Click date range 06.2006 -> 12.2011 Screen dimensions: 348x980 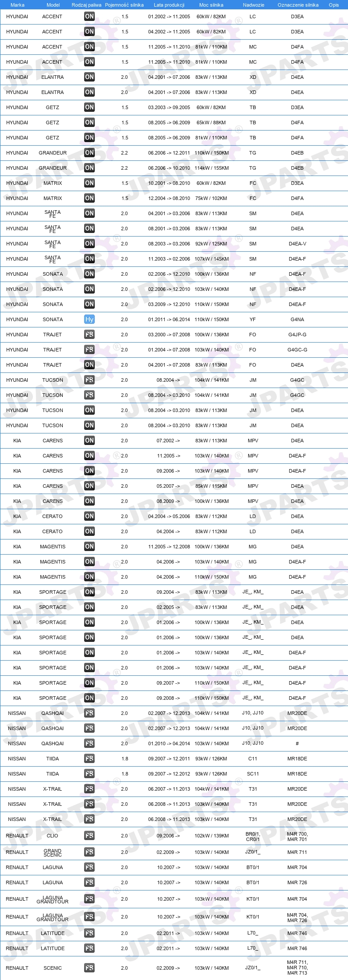point(169,153)
